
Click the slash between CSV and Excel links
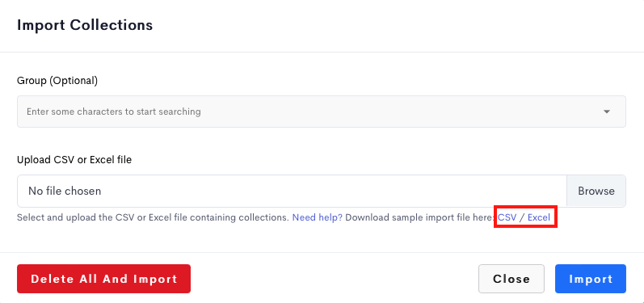(522, 217)
